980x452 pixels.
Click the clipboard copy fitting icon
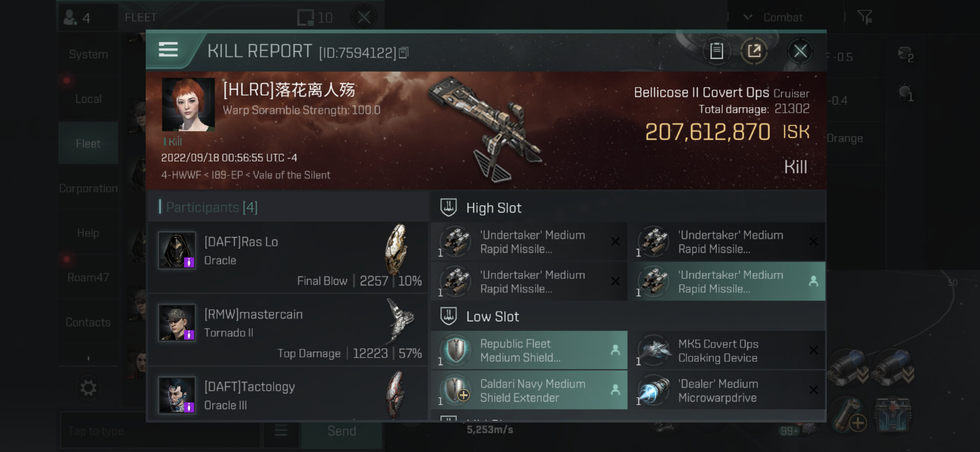pyautogui.click(x=716, y=51)
